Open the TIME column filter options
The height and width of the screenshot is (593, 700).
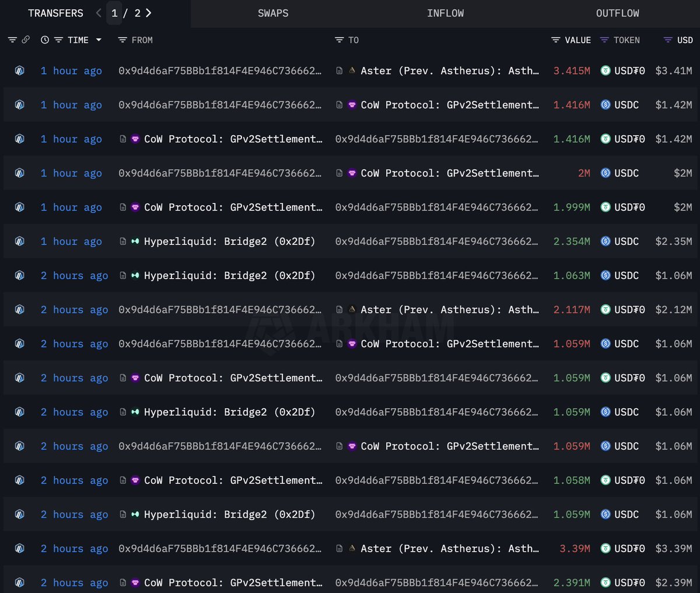pyautogui.click(x=58, y=40)
